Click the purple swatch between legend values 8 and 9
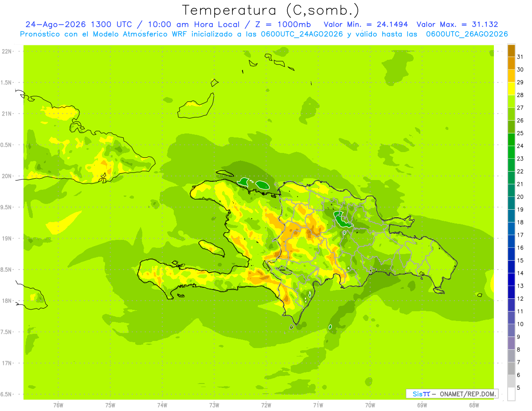The width and height of the screenshot is (532, 411). 511,343
